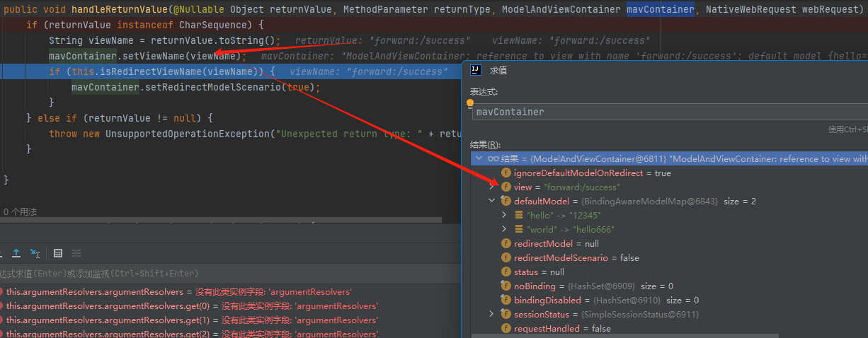Viewport: 868px width, 338px height.
Task: Select the redirectModel = null row
Action: [x=669, y=243]
